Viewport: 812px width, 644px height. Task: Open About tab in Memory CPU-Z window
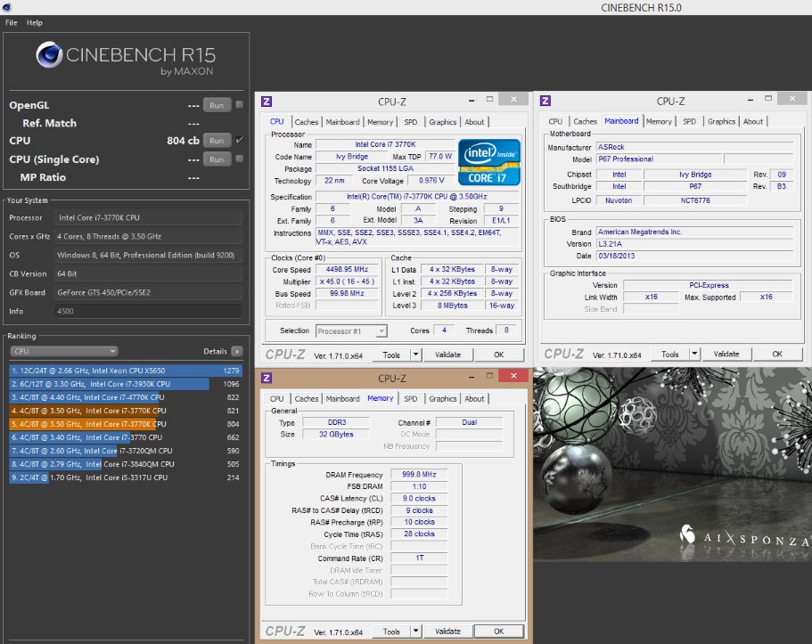click(x=474, y=399)
